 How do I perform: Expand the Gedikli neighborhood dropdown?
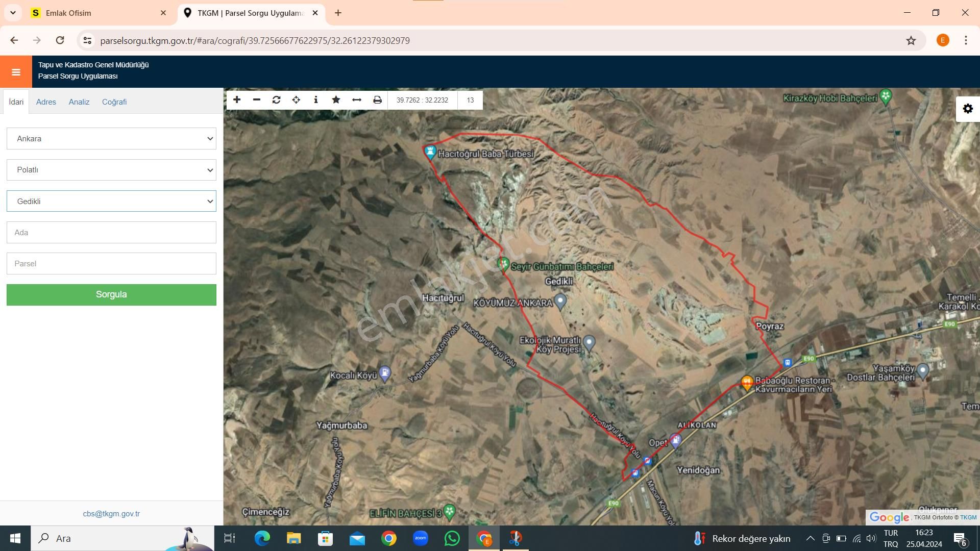point(111,201)
